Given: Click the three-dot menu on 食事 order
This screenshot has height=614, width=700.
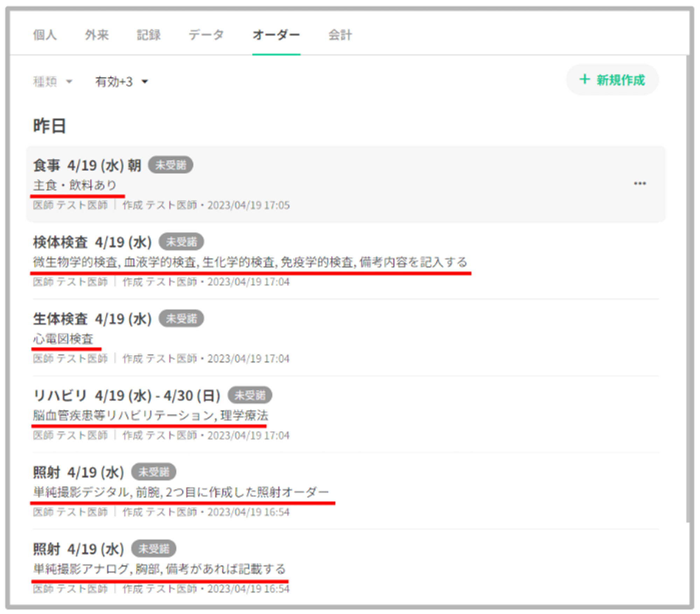Looking at the screenshot, I should coord(639,183).
